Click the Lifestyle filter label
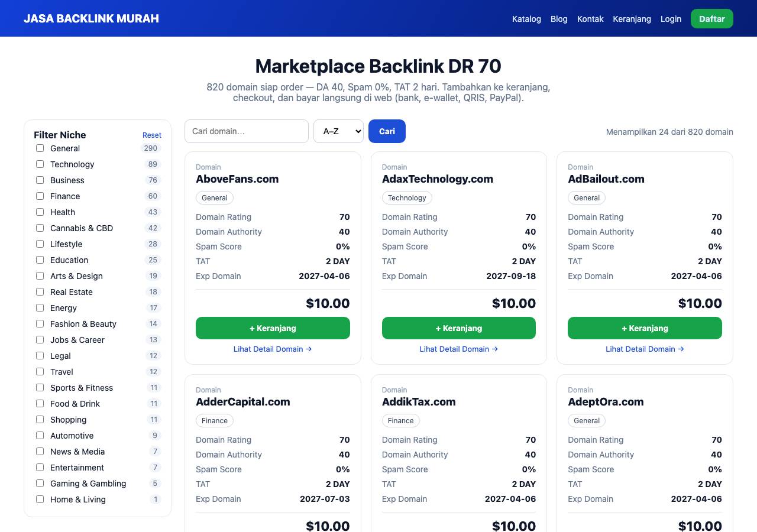The width and height of the screenshot is (757, 532). coord(66,244)
